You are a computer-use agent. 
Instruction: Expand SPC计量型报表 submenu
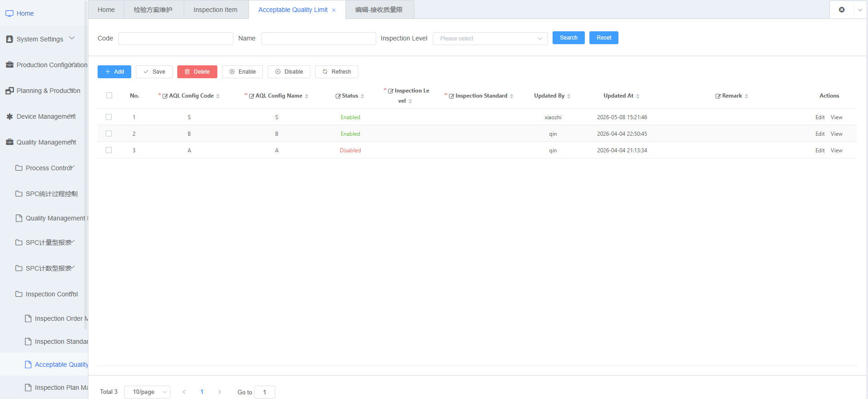(x=72, y=242)
